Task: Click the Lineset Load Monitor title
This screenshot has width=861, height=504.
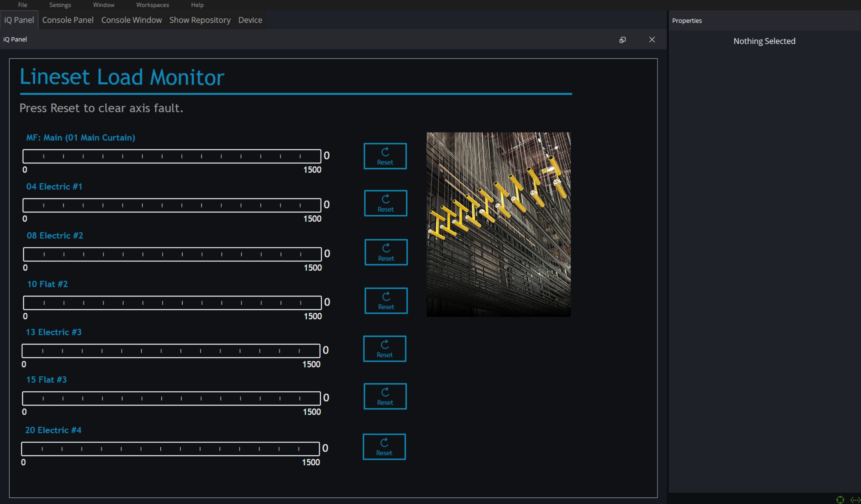Action: pos(122,77)
